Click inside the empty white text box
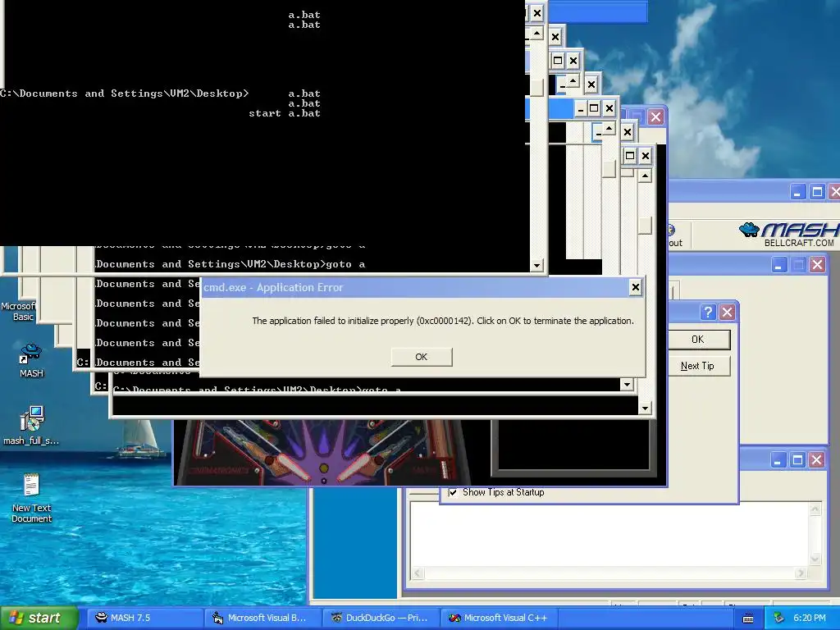The height and width of the screenshot is (630, 840). [x=610, y=535]
